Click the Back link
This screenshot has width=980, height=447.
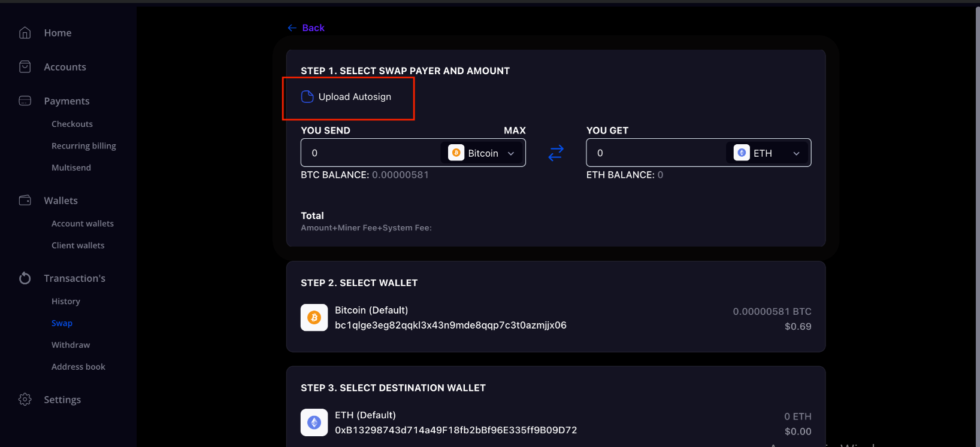click(306, 28)
